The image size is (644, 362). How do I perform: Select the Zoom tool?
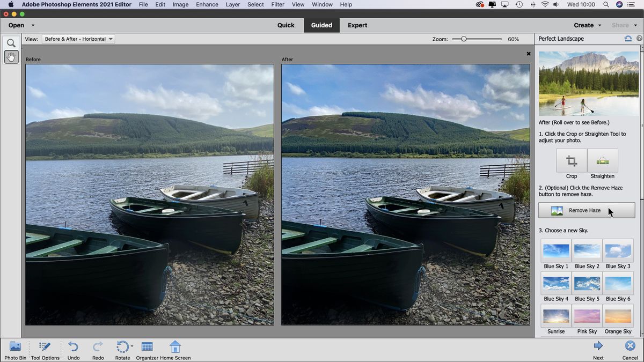point(11,42)
